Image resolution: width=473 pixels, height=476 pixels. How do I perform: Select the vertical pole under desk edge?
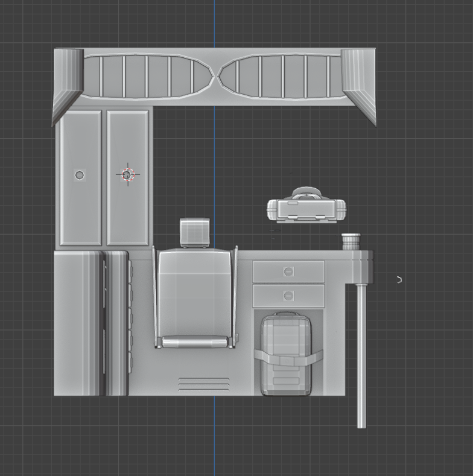[x=361, y=356]
